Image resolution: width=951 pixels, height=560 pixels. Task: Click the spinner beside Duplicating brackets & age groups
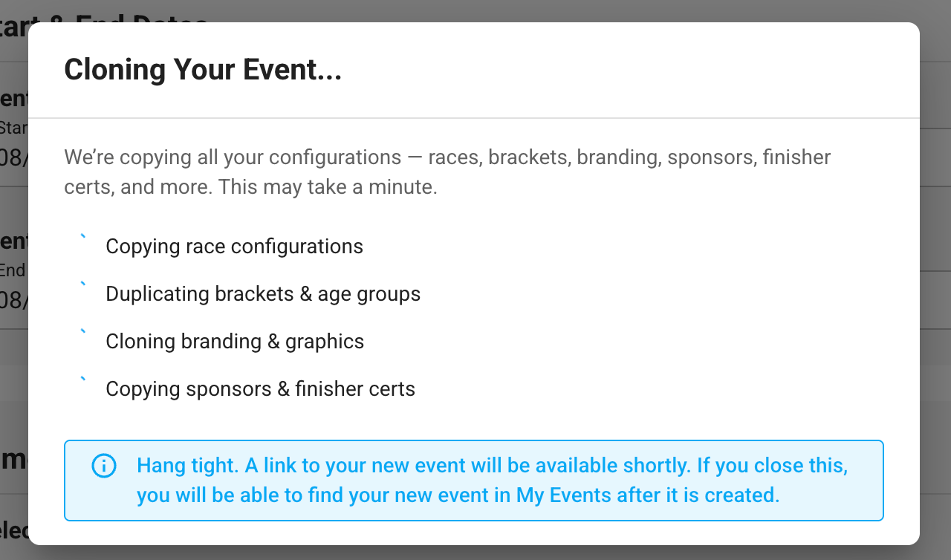tap(83, 285)
